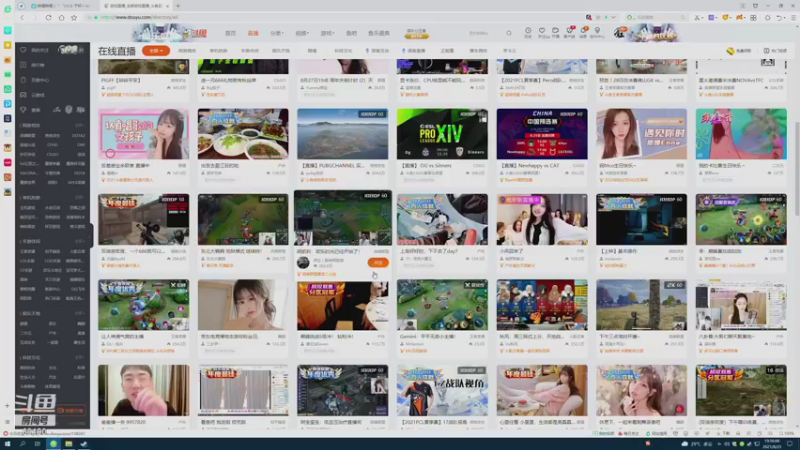The height and width of the screenshot is (450, 800).
Task: Follow the hovered streamer with orange button
Action: pyautogui.click(x=378, y=262)
